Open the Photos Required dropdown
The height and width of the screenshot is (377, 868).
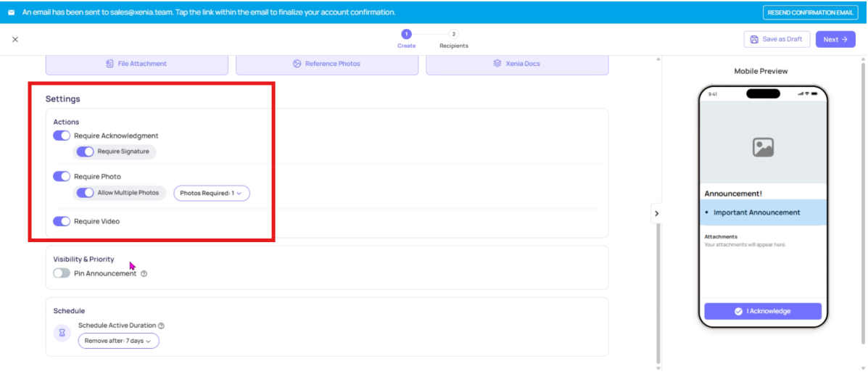(x=211, y=194)
